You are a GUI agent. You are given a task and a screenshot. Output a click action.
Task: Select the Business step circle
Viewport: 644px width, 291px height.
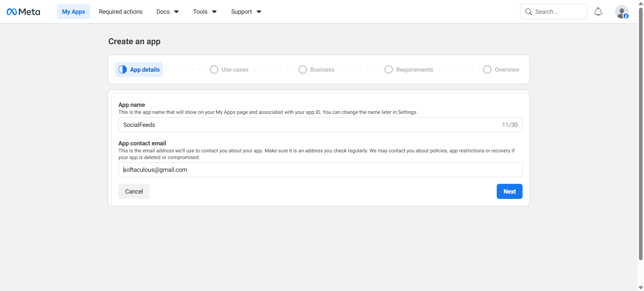coord(303,70)
